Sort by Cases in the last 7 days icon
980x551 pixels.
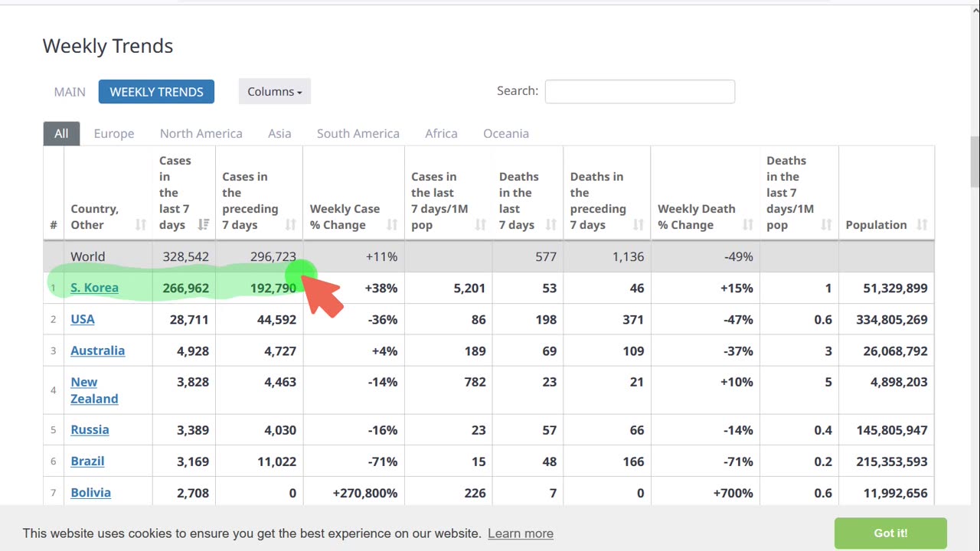tap(204, 225)
